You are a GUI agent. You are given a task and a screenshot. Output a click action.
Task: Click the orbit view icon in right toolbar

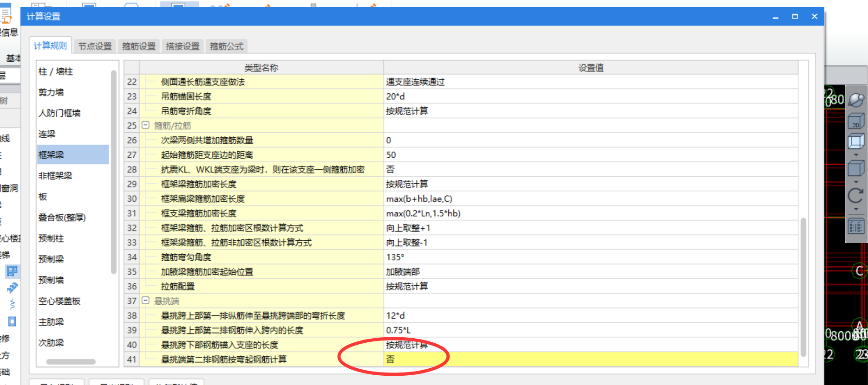click(856, 100)
